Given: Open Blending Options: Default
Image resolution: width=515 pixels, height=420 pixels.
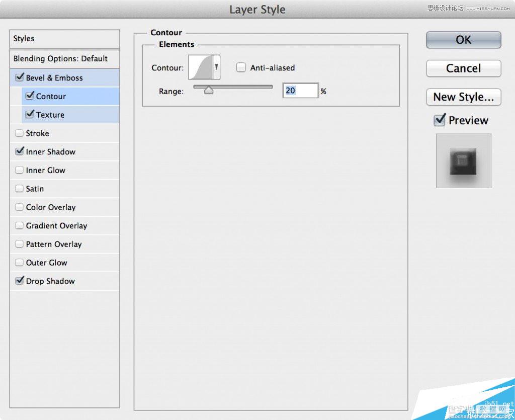Looking at the screenshot, I should (65, 59).
